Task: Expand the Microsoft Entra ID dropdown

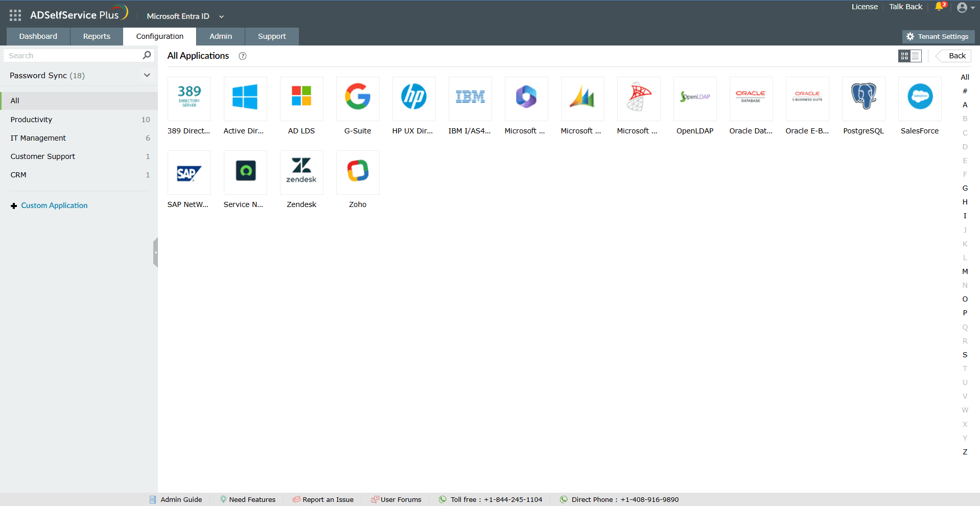Action: pyautogui.click(x=221, y=16)
